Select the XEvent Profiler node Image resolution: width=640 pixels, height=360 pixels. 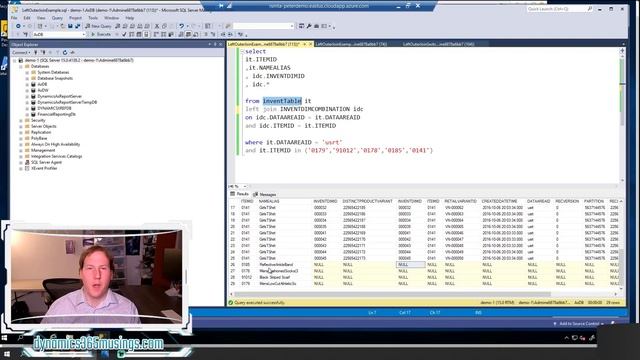point(44,168)
